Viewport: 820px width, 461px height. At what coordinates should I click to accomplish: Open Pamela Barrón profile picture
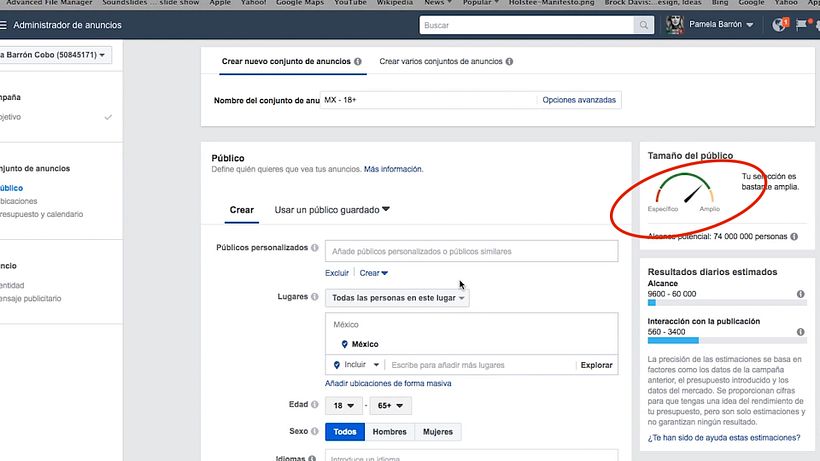point(675,25)
